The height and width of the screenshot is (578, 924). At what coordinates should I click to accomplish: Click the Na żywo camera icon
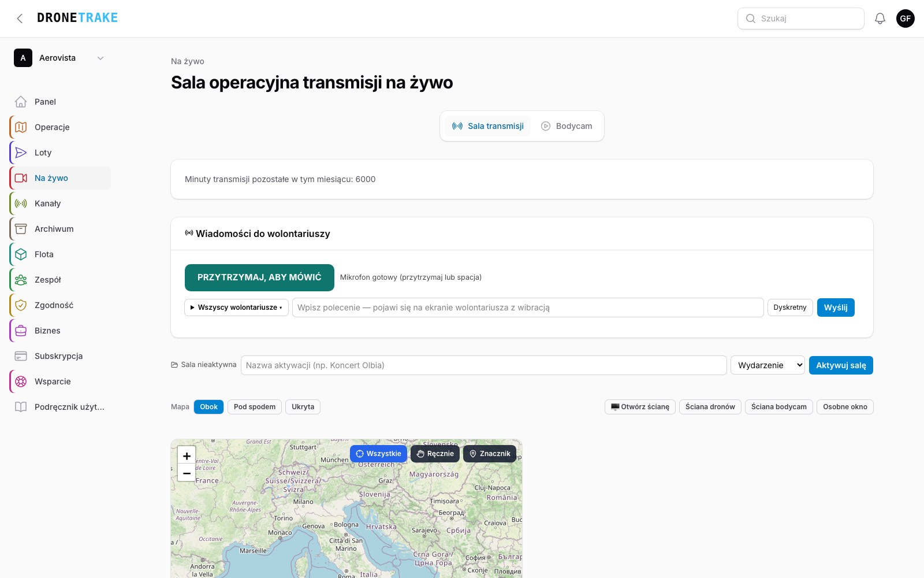21,178
